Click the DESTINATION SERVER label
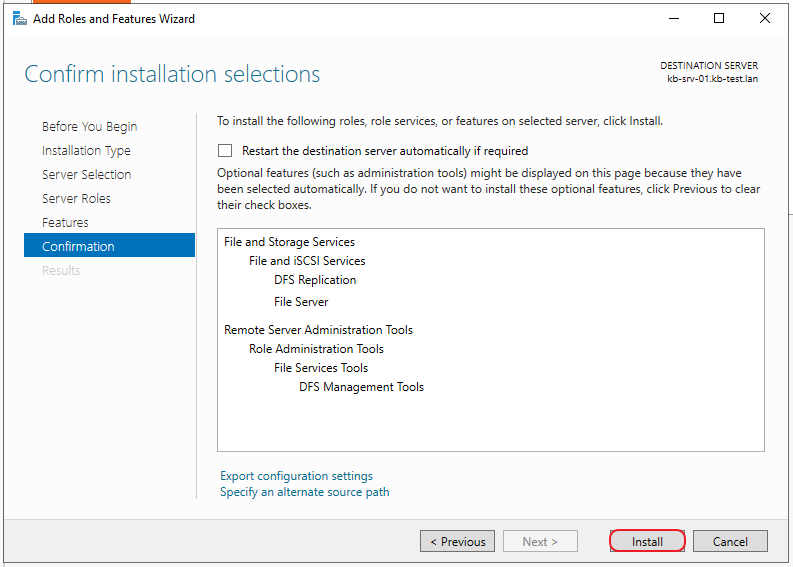 pos(709,66)
